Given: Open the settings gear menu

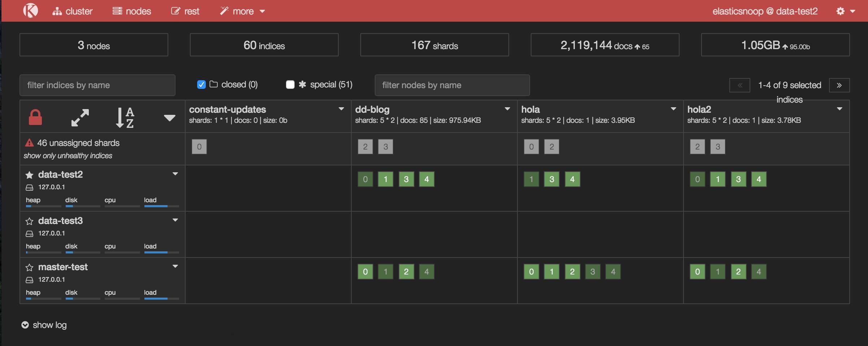Looking at the screenshot, I should (x=845, y=11).
